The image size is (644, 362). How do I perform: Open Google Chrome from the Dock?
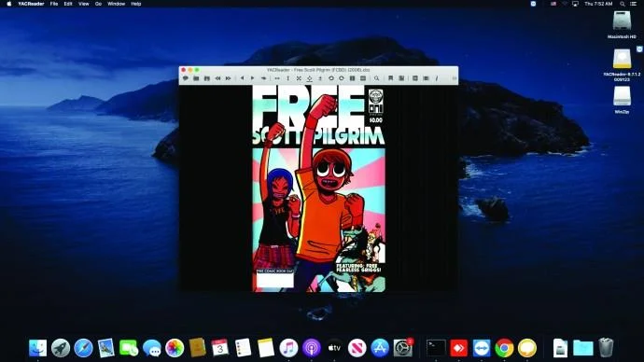tap(504, 348)
